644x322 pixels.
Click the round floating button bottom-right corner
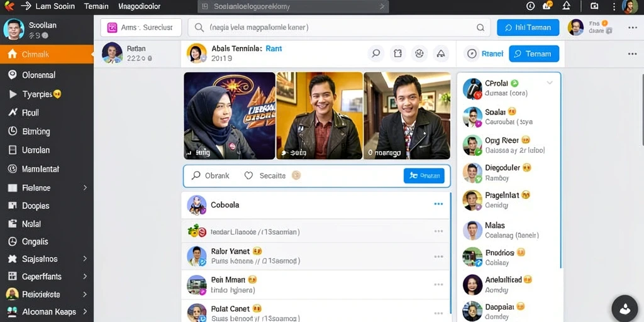(625, 308)
